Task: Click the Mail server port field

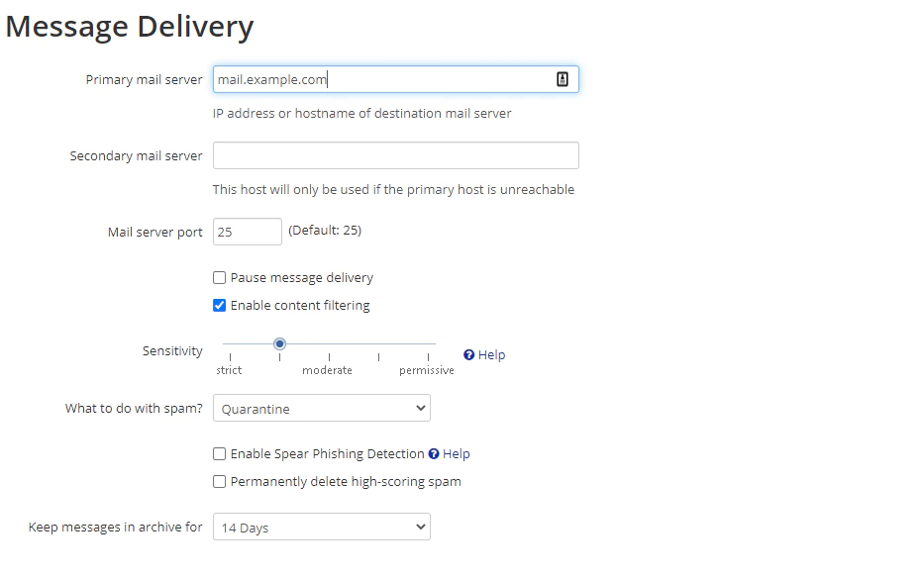Action: coord(248,232)
